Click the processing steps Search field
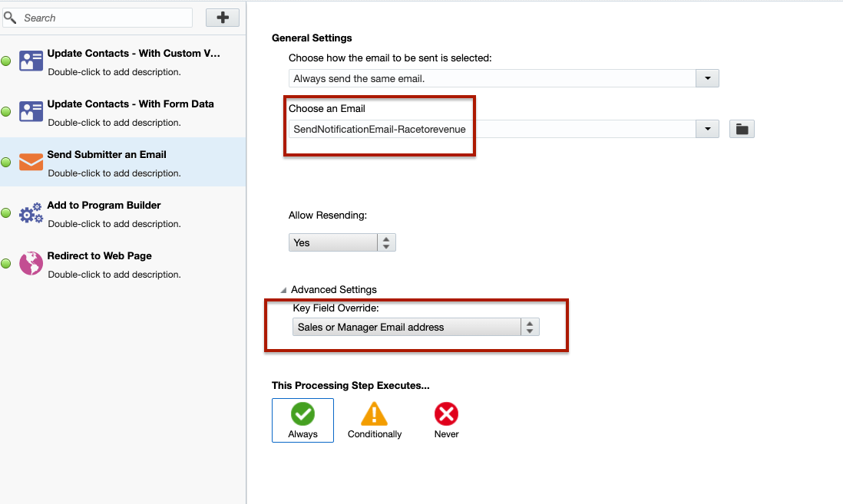This screenshot has height=504, width=843. (104, 18)
